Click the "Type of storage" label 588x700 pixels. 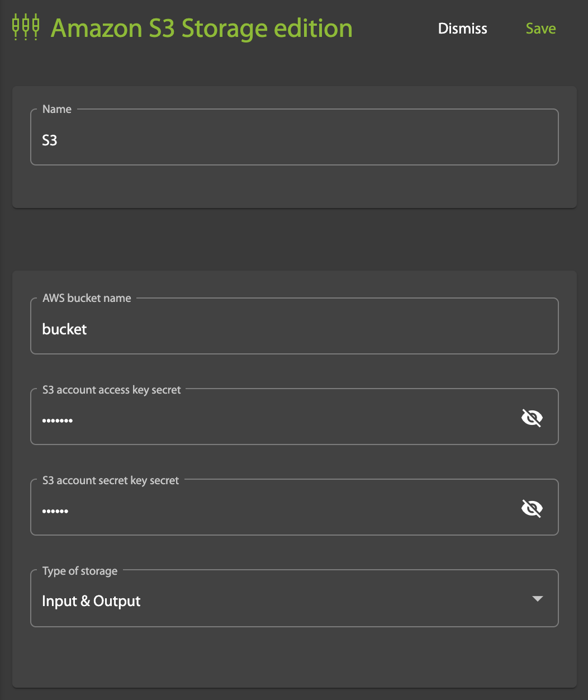click(80, 571)
